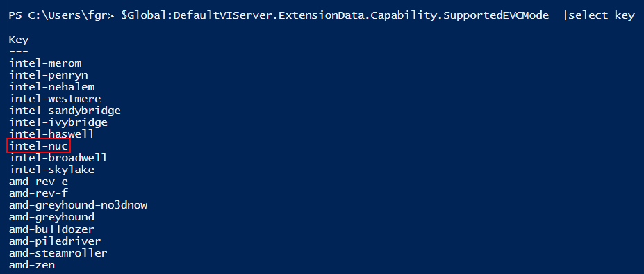Click the intel-broadwell entry
The image size is (644, 274).
(58, 158)
